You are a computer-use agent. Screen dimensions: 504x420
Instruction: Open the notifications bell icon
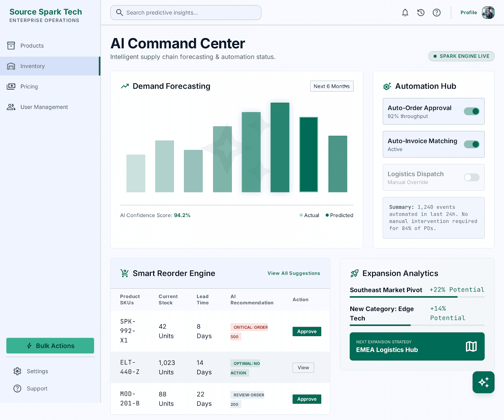click(405, 13)
